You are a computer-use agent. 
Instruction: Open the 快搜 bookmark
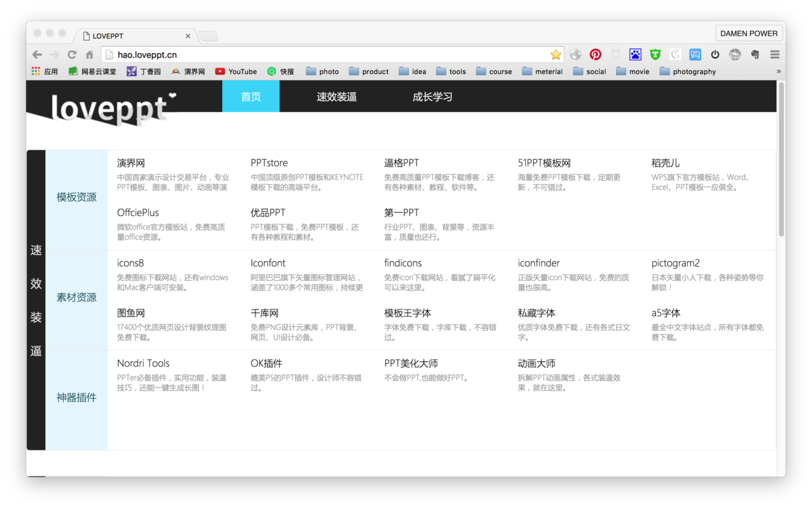pos(280,71)
